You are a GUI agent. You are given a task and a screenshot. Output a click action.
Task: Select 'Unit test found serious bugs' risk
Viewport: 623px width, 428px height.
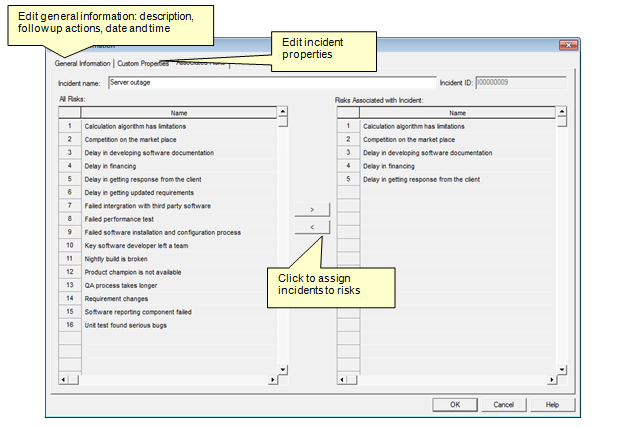[179, 325]
